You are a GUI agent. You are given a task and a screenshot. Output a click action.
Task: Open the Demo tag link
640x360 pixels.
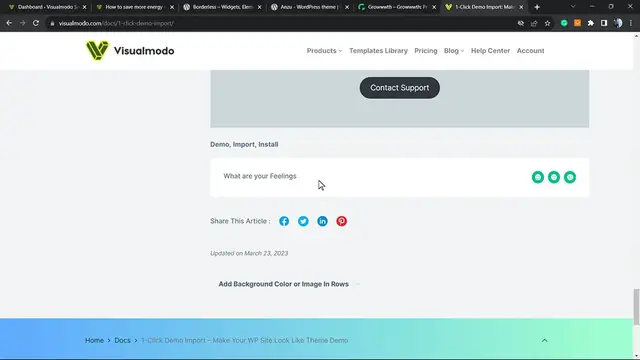pos(220,144)
